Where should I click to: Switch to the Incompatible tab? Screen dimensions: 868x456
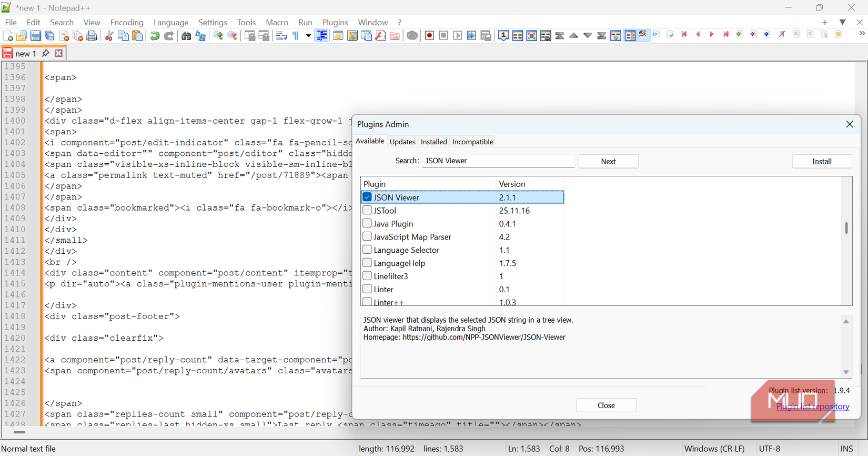coord(473,142)
